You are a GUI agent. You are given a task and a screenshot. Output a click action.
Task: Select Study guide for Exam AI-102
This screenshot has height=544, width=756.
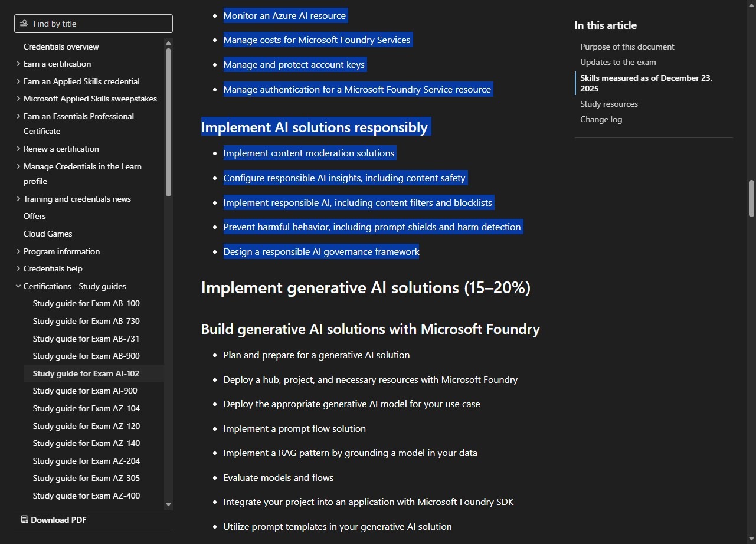86,373
